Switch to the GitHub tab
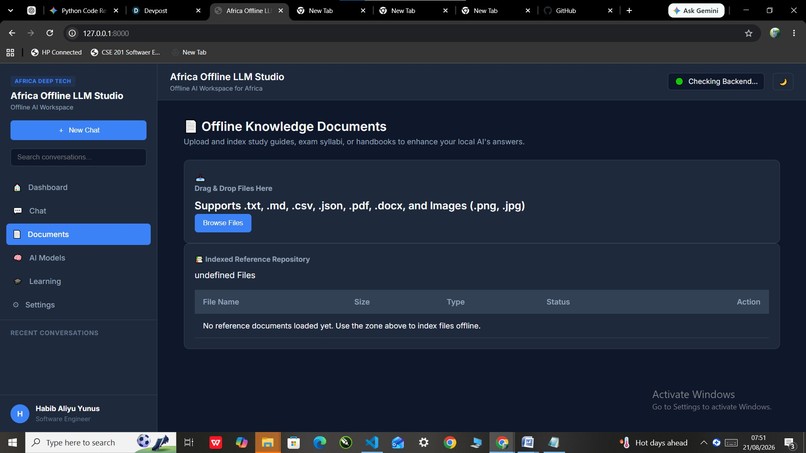This screenshot has width=806, height=453. (x=565, y=10)
